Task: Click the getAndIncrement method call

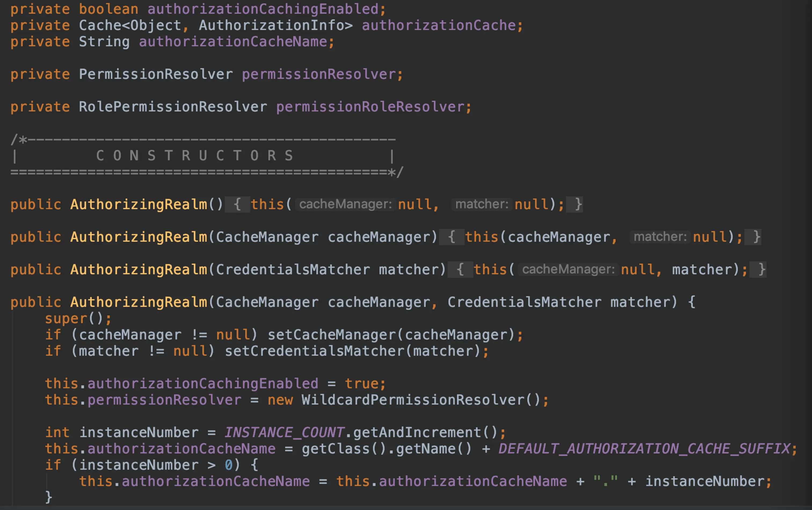Action: (x=418, y=432)
